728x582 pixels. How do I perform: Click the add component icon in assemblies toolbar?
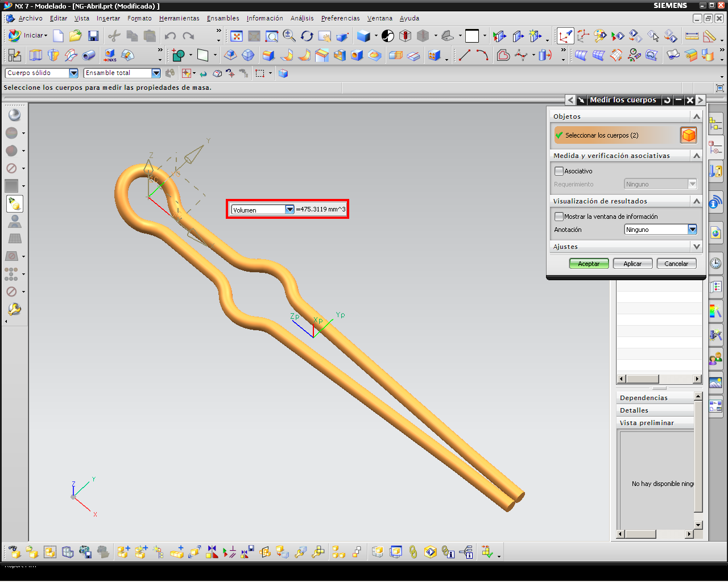[x=123, y=551]
